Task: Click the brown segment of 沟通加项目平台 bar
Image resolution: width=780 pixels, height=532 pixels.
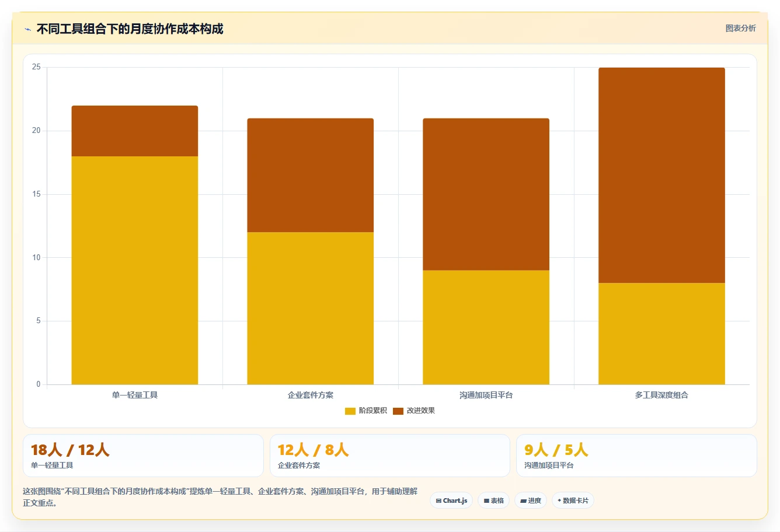Action: coord(486,194)
